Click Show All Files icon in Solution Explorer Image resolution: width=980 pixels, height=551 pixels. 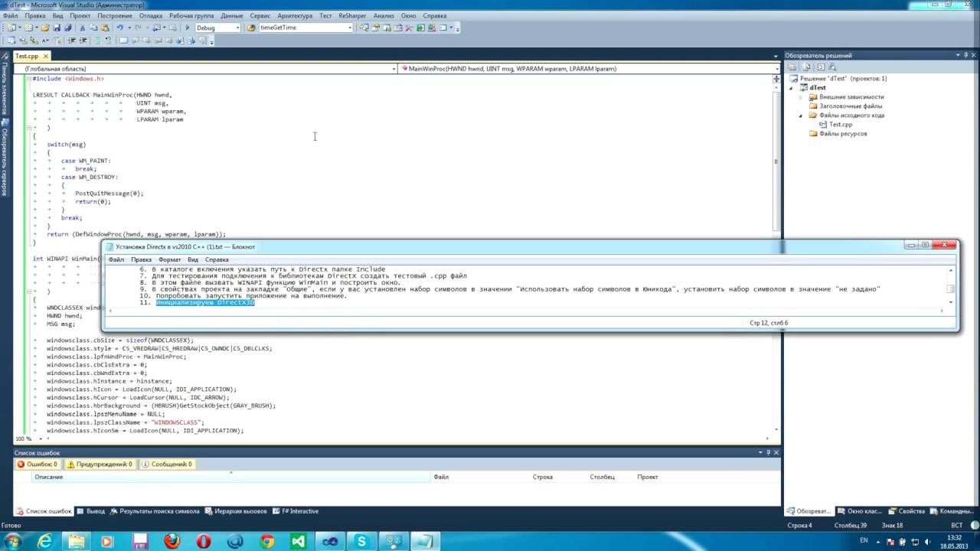pos(806,67)
